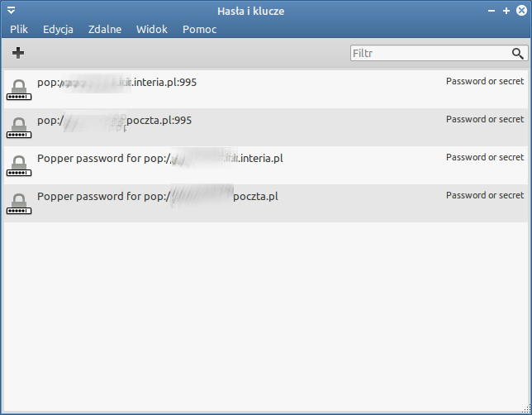Open the Edycja menu
Screen dimensions: 532x415
(58, 29)
